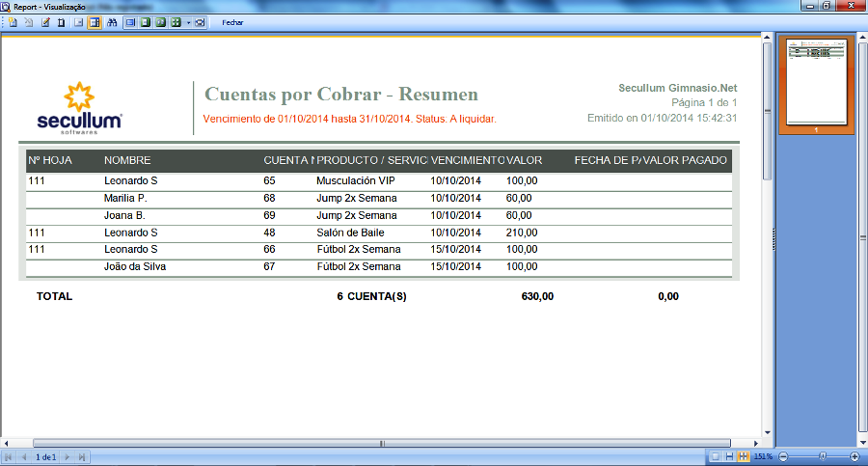Click the value '210,00'
Screen dimensions: 868x466
click(522, 233)
